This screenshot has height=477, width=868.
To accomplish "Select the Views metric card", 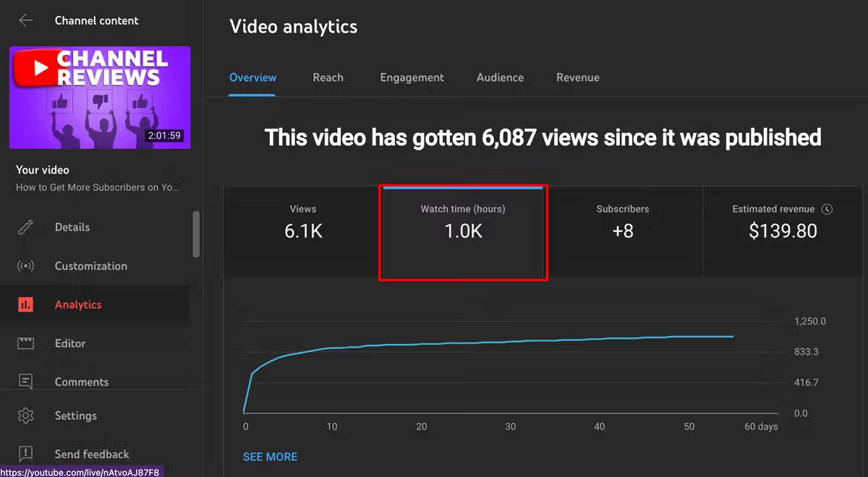I will click(x=303, y=231).
